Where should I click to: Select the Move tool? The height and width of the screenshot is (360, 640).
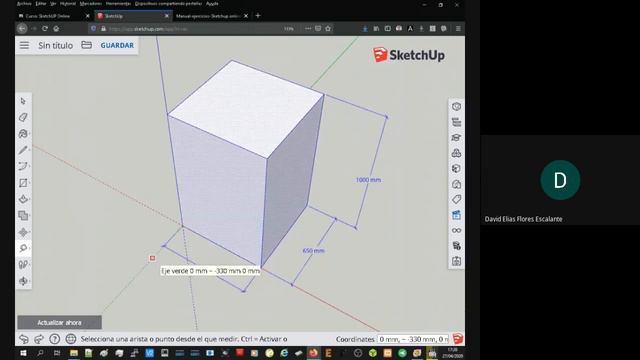point(23,232)
